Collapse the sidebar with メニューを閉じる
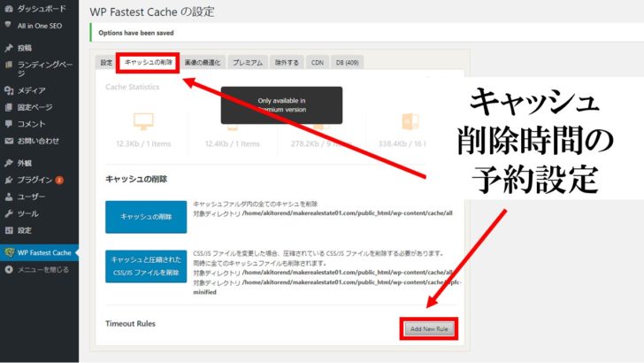 [9, 269]
